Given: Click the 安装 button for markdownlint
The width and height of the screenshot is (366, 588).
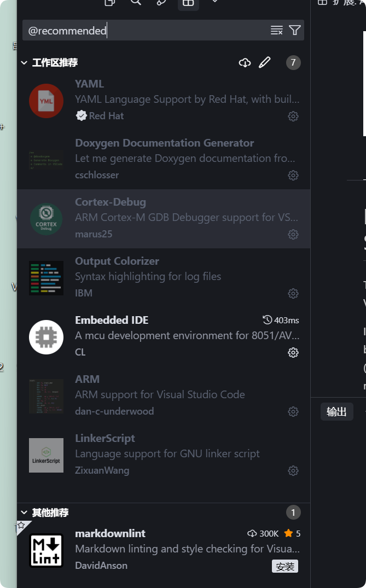Looking at the screenshot, I should click(284, 566).
